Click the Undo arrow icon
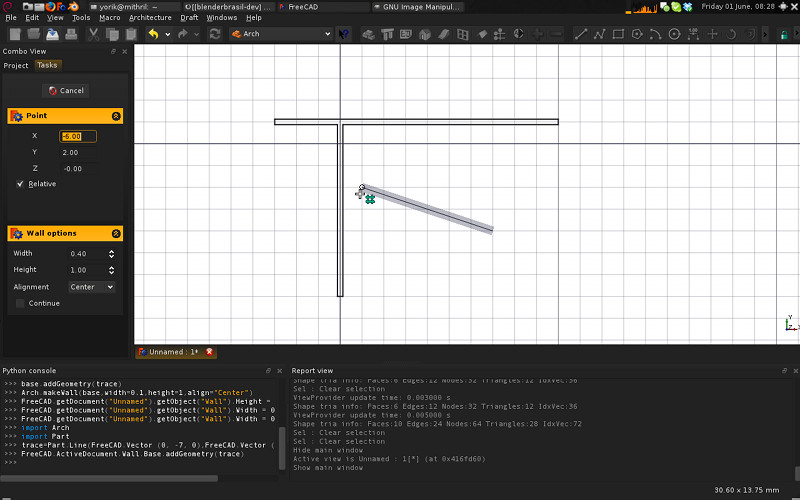Screen dimensions: 800x500 153,34
